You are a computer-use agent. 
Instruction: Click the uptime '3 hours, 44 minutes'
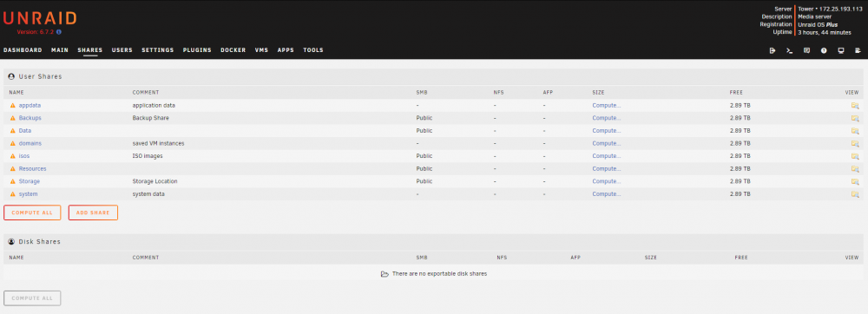click(825, 33)
